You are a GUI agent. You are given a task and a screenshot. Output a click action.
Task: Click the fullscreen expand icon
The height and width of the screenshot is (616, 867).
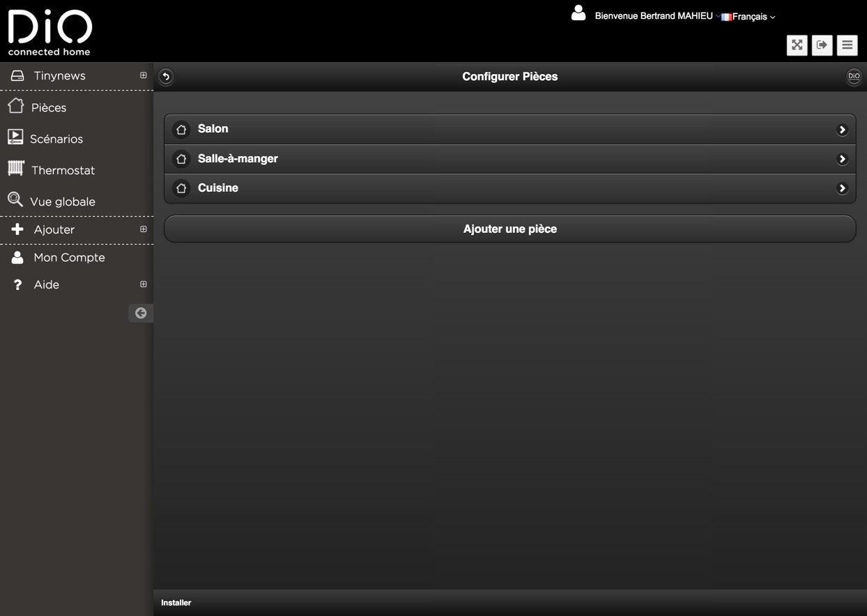(797, 45)
